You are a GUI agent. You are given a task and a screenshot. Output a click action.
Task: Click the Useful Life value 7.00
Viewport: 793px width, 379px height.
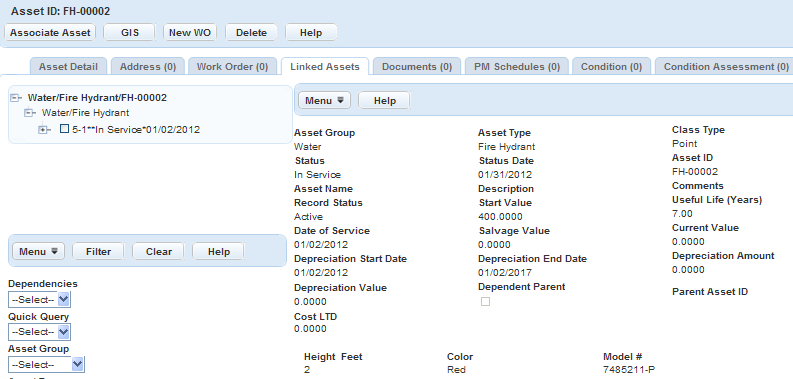682,214
